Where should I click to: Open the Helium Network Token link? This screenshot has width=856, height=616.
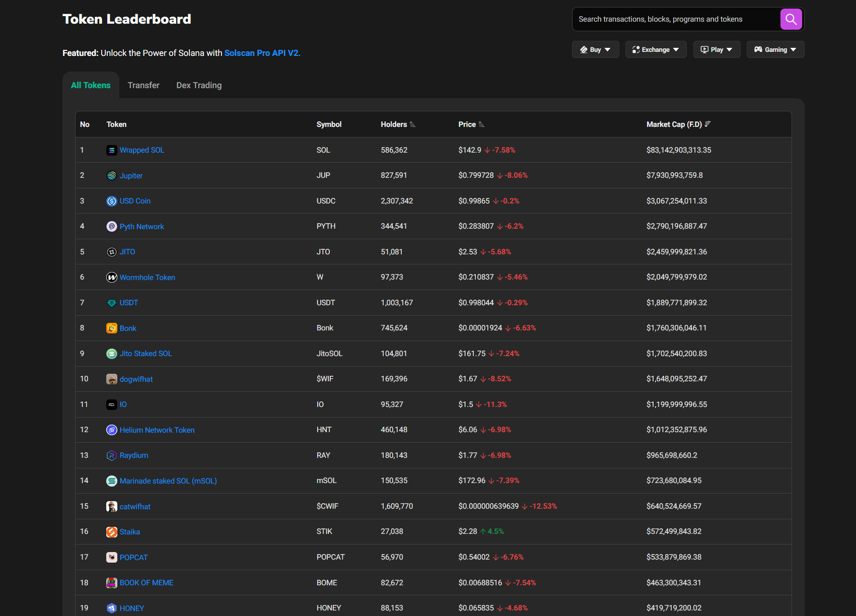pyautogui.click(x=157, y=430)
